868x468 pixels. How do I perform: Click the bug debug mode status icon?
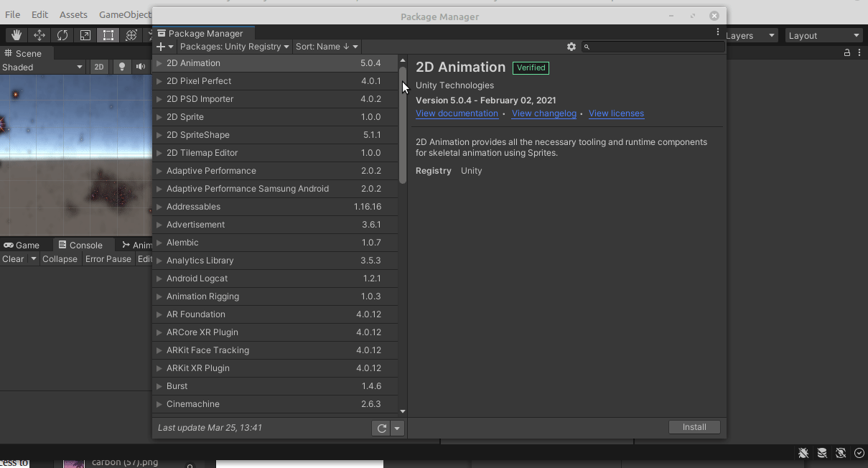[x=803, y=453]
